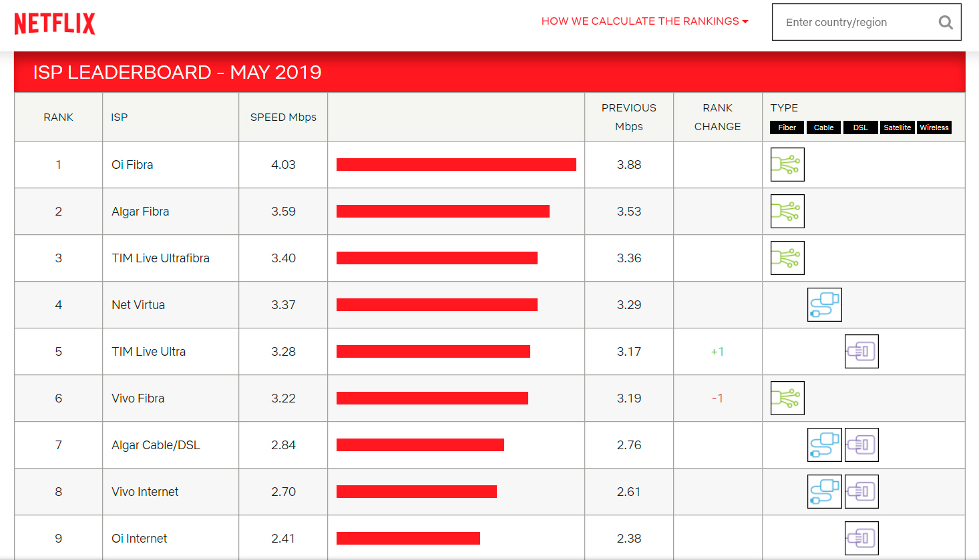This screenshot has height=560, width=979.
Task: Click the 3.53 previous Mbps value
Action: [x=629, y=211]
